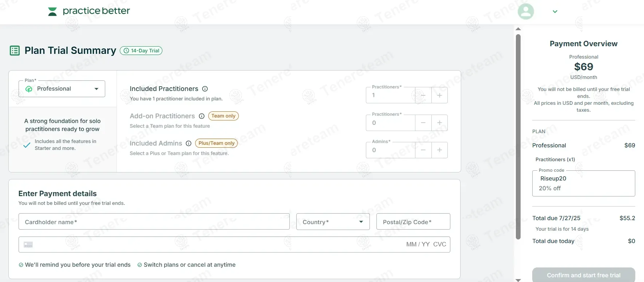The width and height of the screenshot is (644, 282).
Task: Open the Plan dropdown showing Professional
Action: [x=62, y=89]
